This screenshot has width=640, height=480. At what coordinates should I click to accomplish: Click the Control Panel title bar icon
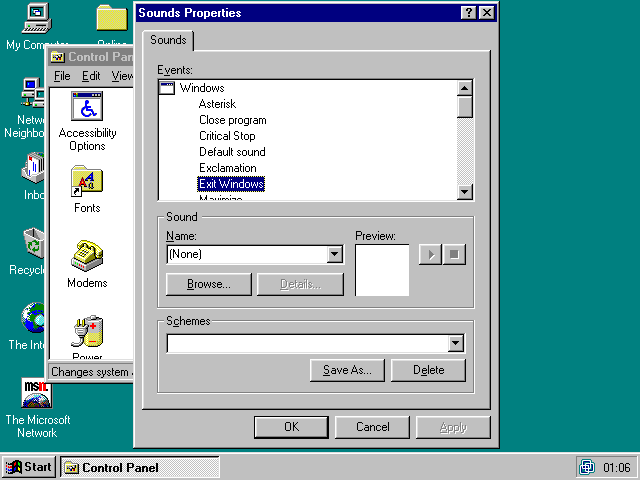coord(58,57)
